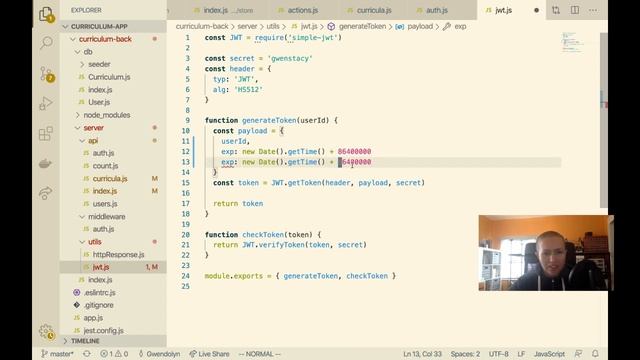Click the module.exports line in editor
The image size is (640, 360).
coord(300,276)
